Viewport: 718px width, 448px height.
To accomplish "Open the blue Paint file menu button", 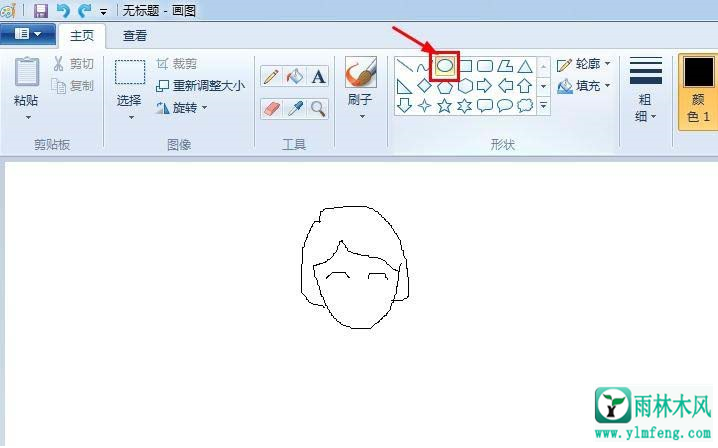I will pos(27,34).
